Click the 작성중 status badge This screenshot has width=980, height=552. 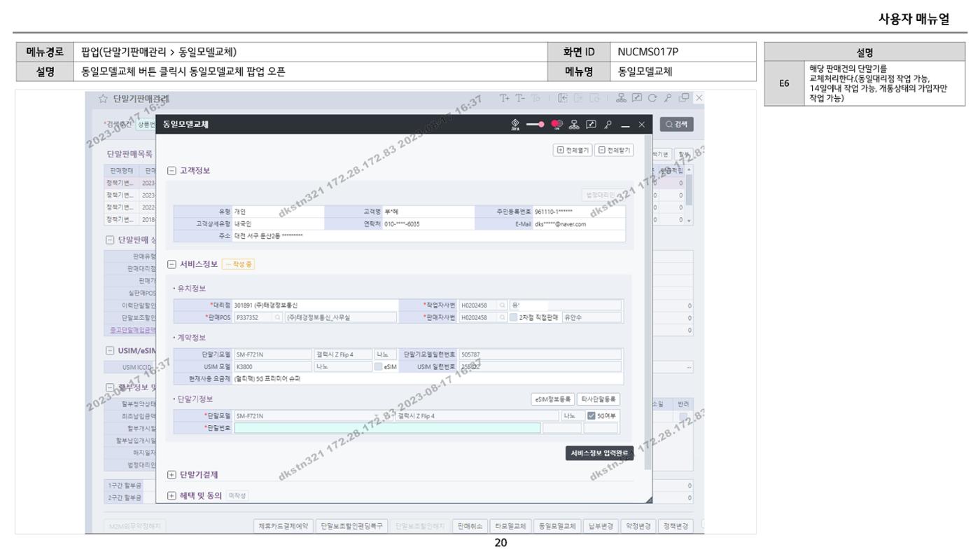239,264
